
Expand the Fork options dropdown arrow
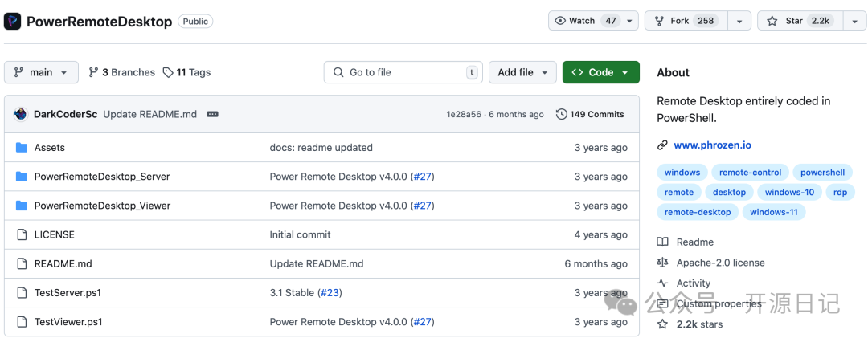pyautogui.click(x=739, y=21)
